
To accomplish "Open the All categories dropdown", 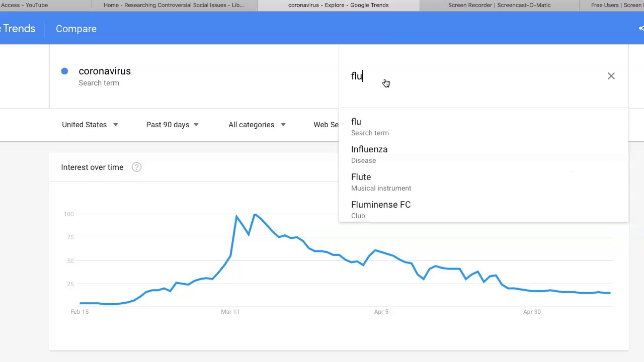I will coord(257,125).
